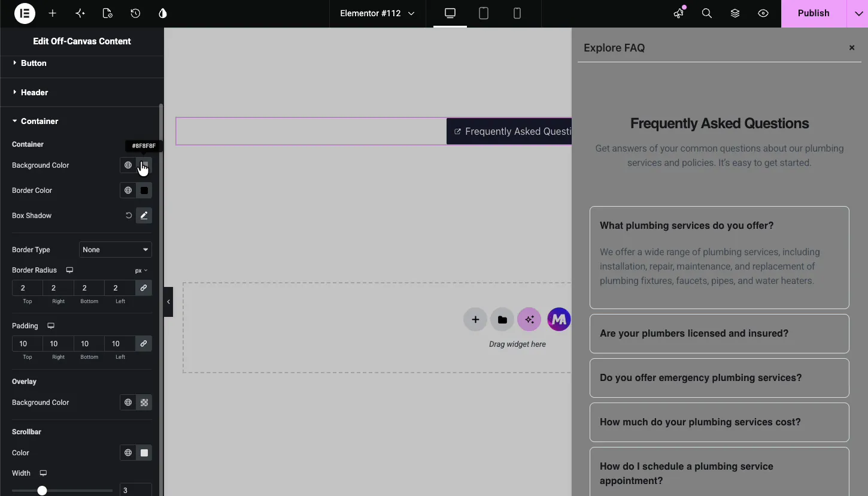This screenshot has height=496, width=868.
Task: Open the Elementor logo menu
Action: 25,13
